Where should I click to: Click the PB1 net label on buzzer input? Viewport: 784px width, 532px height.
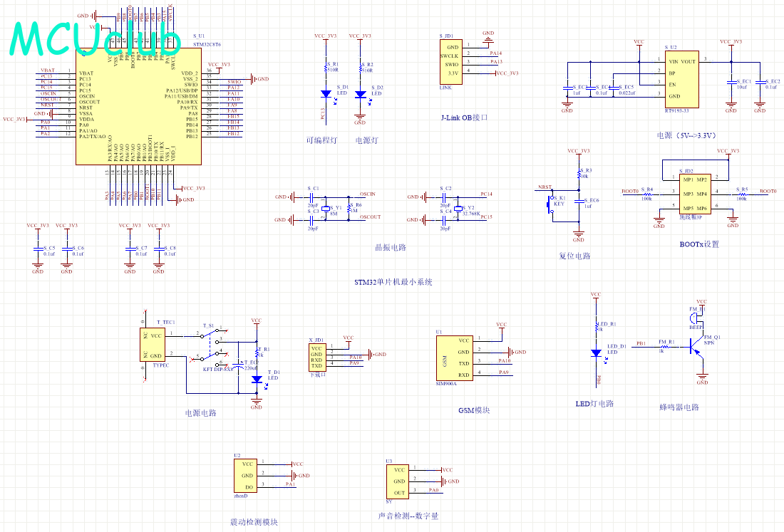(641, 344)
